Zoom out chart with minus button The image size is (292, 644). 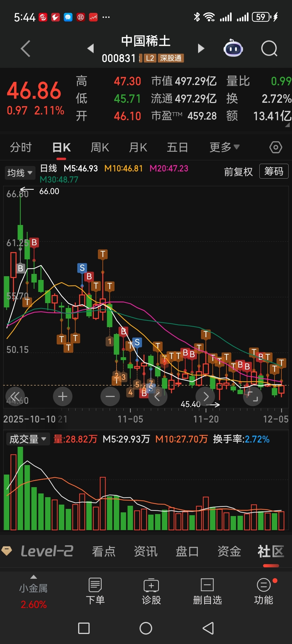point(110,396)
